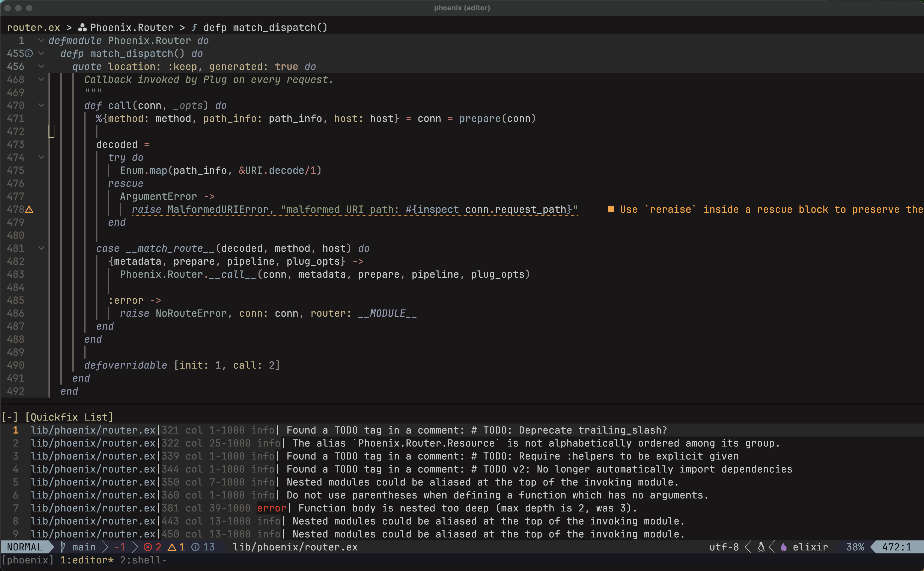Switch to tmux window 2:shell
This screenshot has width=924, height=571.
143,560
